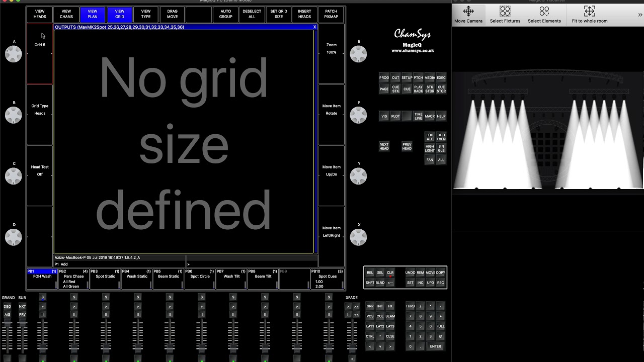Open the OUT window button
The width and height of the screenshot is (644, 362).
click(395, 78)
